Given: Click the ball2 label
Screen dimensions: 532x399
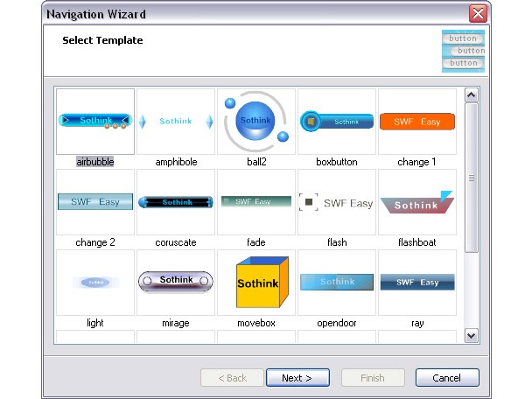Looking at the screenshot, I should [256, 162].
